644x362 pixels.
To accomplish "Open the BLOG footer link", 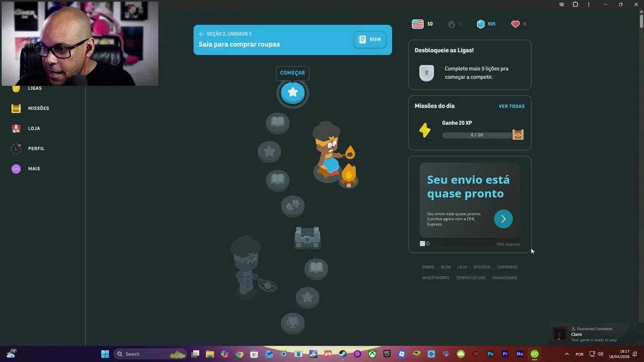I will 446,267.
